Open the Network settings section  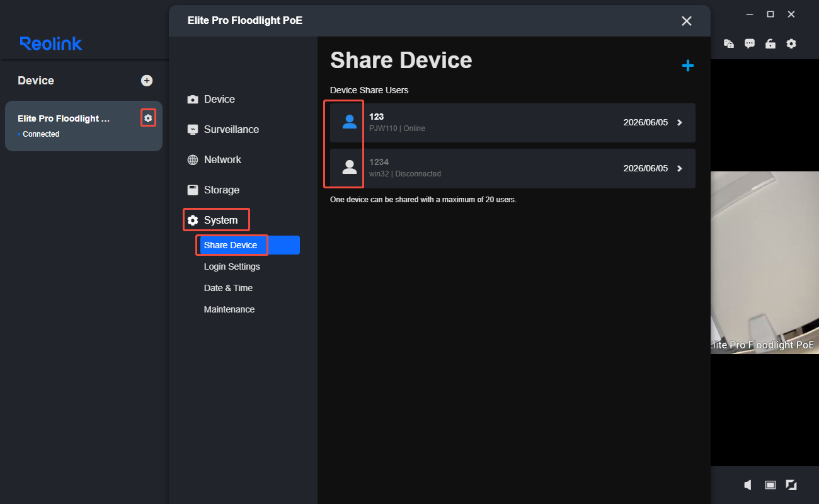214,160
